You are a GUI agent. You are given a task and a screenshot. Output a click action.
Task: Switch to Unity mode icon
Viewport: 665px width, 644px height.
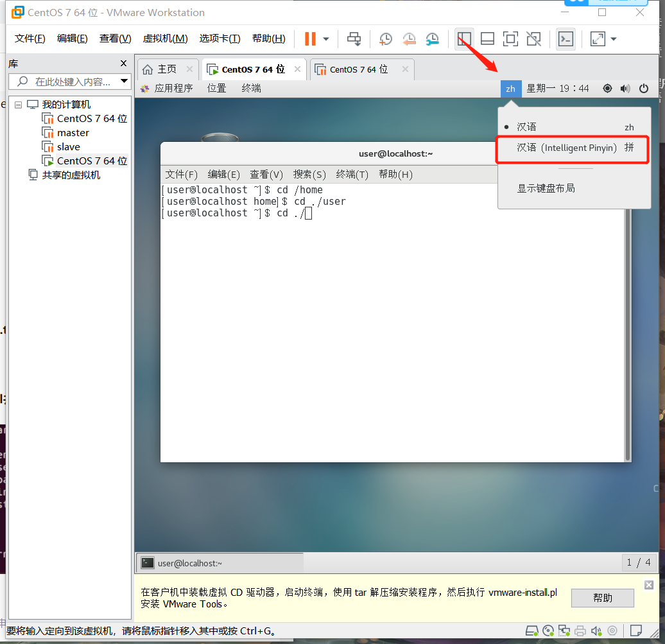tap(533, 39)
